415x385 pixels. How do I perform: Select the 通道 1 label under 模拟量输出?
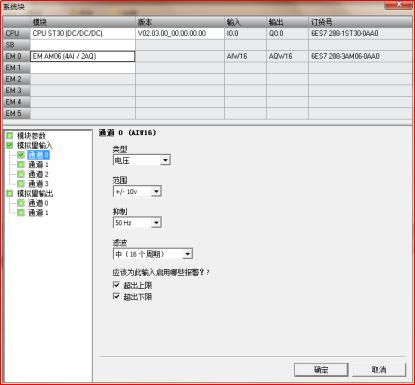coord(38,213)
